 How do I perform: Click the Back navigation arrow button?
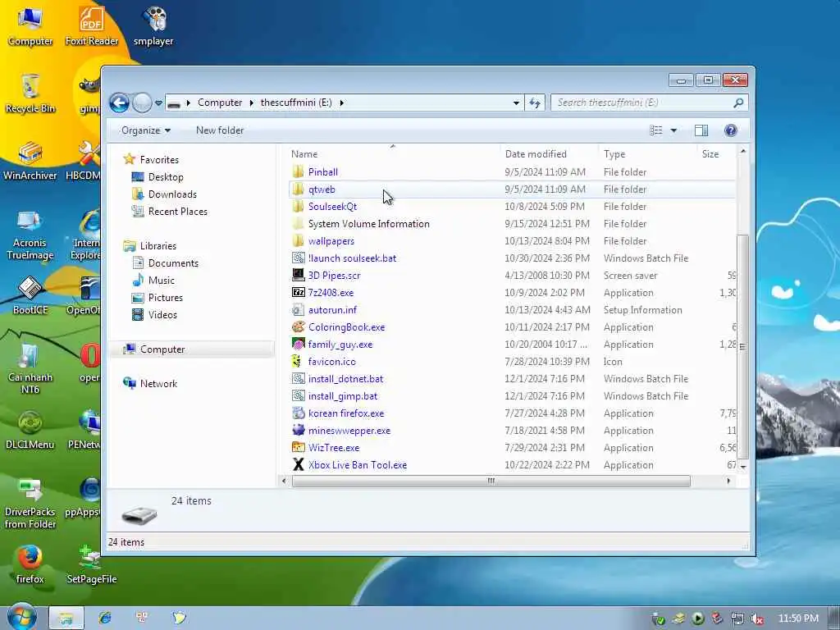coord(119,103)
